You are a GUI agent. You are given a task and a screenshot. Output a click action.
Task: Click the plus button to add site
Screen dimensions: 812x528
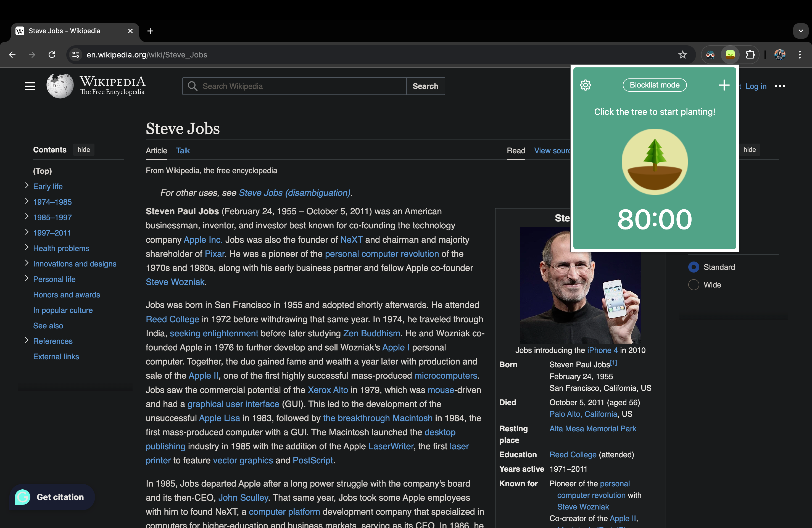[x=724, y=85]
